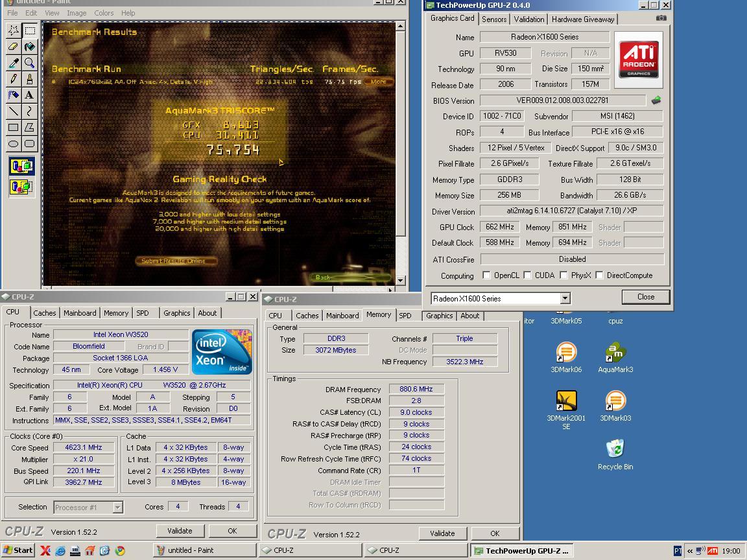Choose the Eraser tool in Paint
This screenshot has height=560, width=747.
click(x=14, y=47)
